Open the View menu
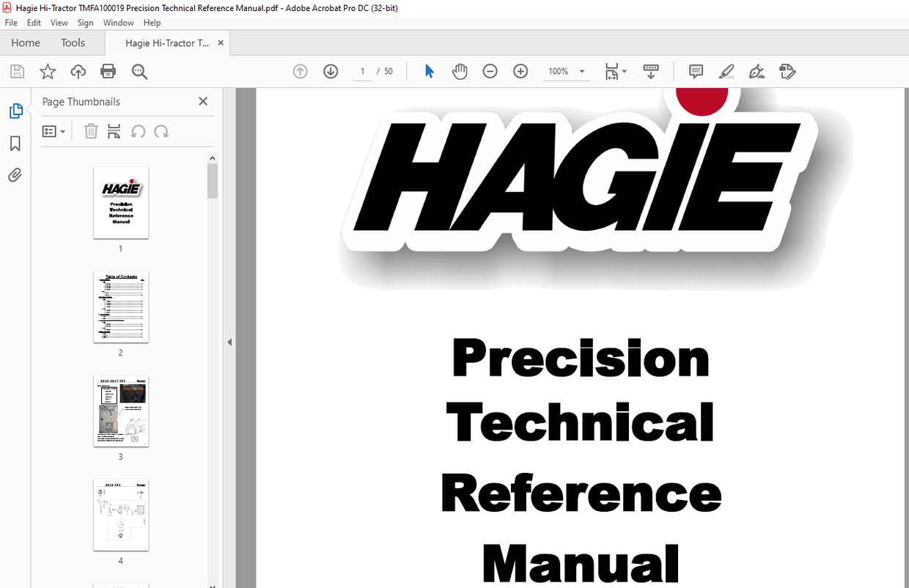The image size is (909, 588). point(59,23)
